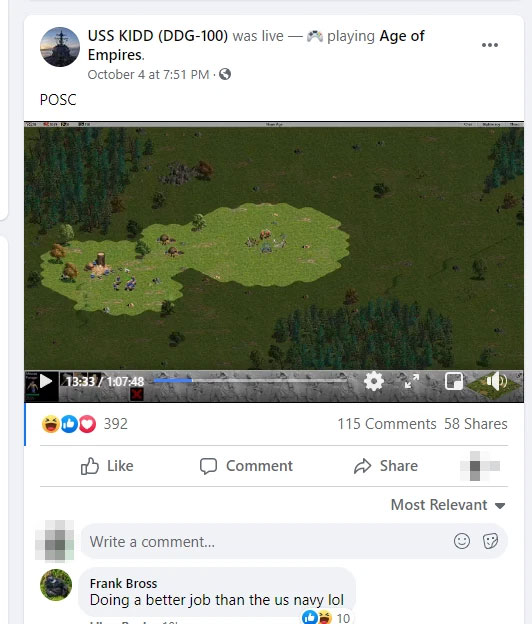Seek on the video progress bar
The height and width of the screenshot is (624, 532).
pos(250,380)
